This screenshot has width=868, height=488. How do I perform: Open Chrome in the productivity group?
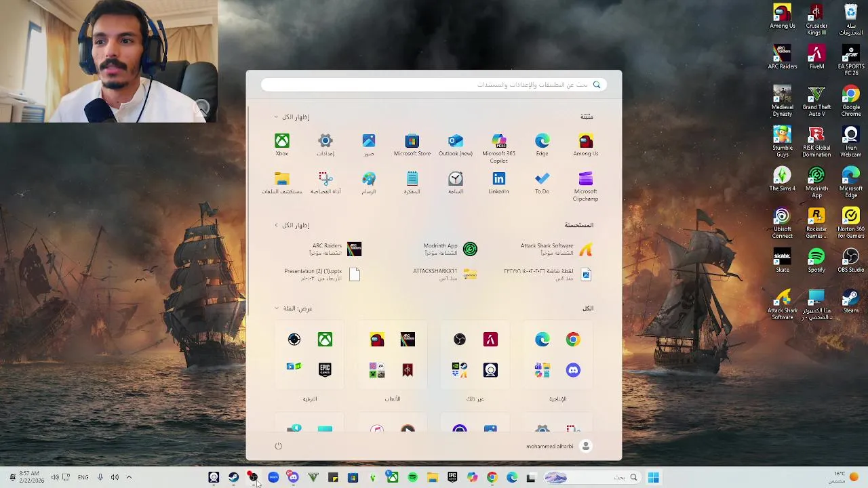(573, 340)
